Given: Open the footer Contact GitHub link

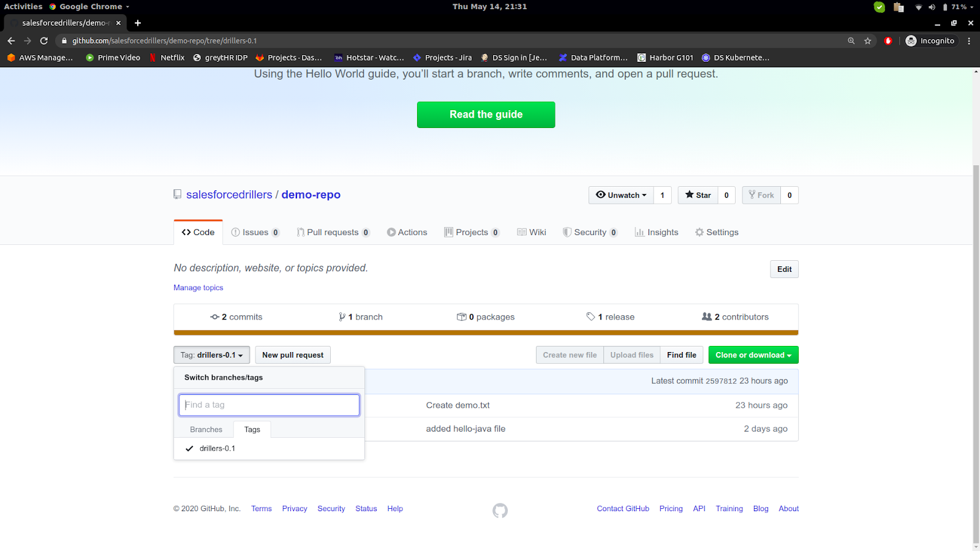Looking at the screenshot, I should point(623,509).
